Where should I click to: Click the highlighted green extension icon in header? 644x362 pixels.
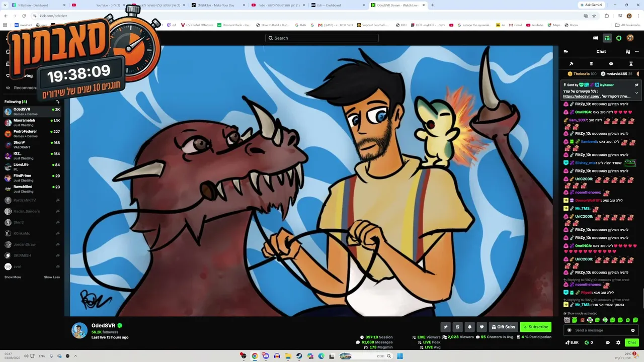tap(607, 38)
